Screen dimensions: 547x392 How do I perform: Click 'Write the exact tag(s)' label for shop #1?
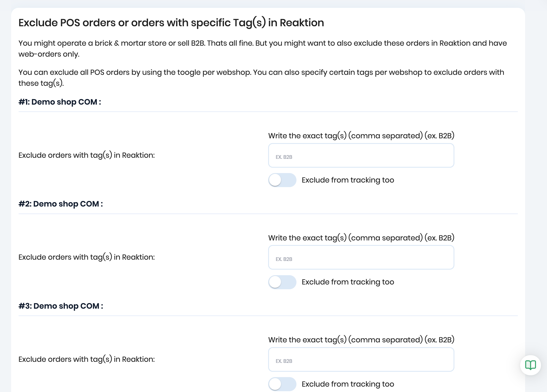[x=361, y=136]
